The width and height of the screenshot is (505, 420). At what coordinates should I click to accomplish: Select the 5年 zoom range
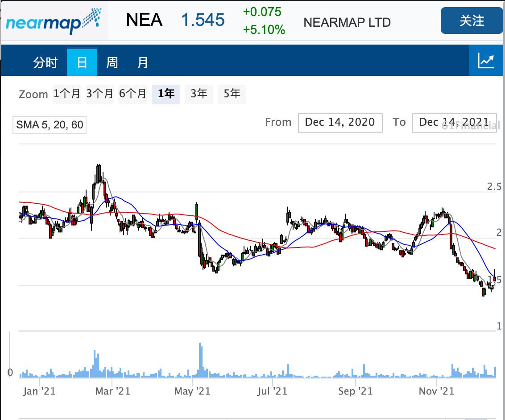[232, 94]
